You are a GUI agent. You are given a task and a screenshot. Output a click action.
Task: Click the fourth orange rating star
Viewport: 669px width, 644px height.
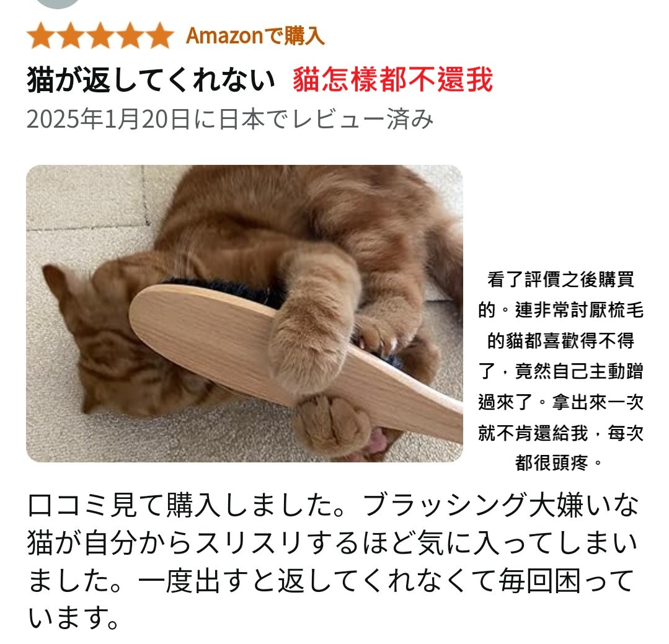130,35
